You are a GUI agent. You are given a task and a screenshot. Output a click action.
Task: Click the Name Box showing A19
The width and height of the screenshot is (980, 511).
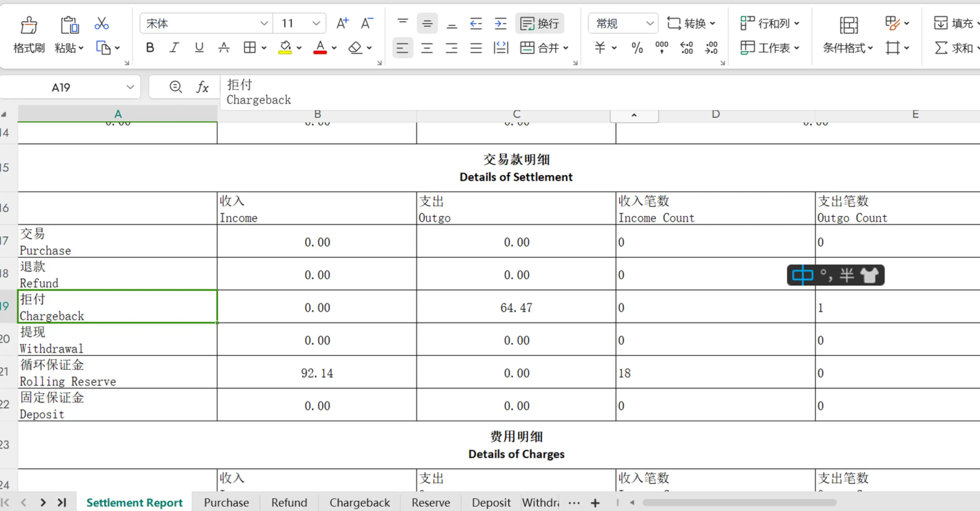pyautogui.click(x=61, y=88)
